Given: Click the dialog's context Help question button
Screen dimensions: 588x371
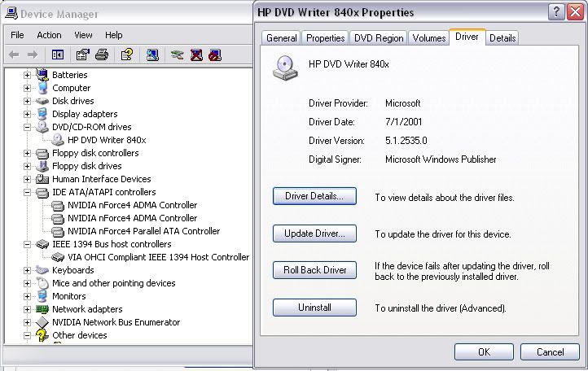Looking at the screenshot, I should point(556,12).
